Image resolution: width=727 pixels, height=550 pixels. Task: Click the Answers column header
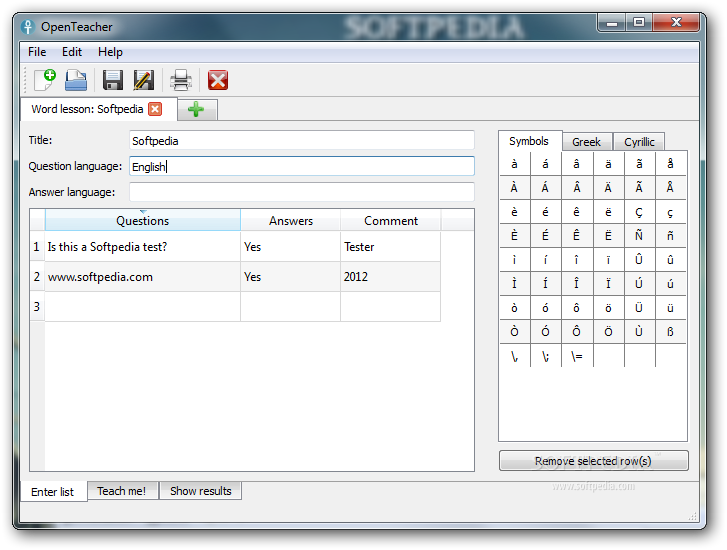291,221
